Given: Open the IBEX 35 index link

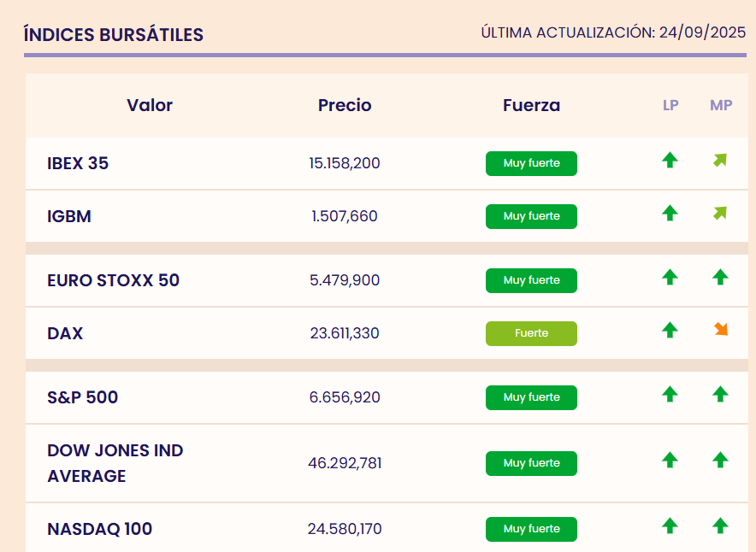Looking at the screenshot, I should 78,163.
